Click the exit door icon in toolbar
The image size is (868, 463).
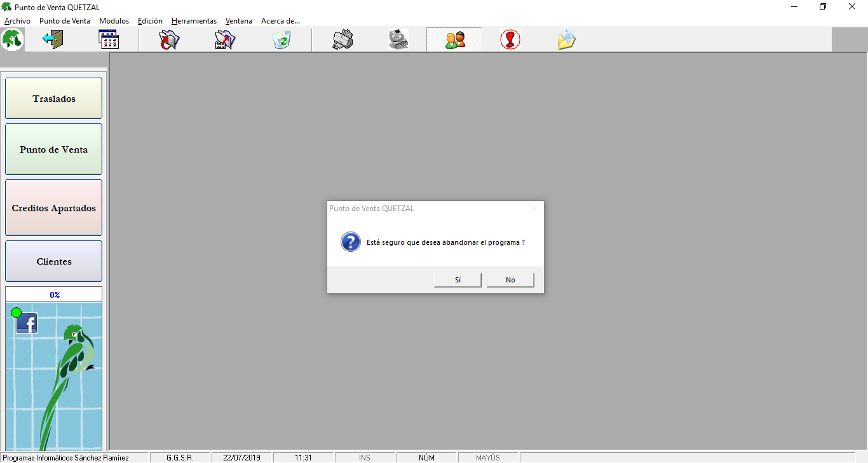(53, 39)
